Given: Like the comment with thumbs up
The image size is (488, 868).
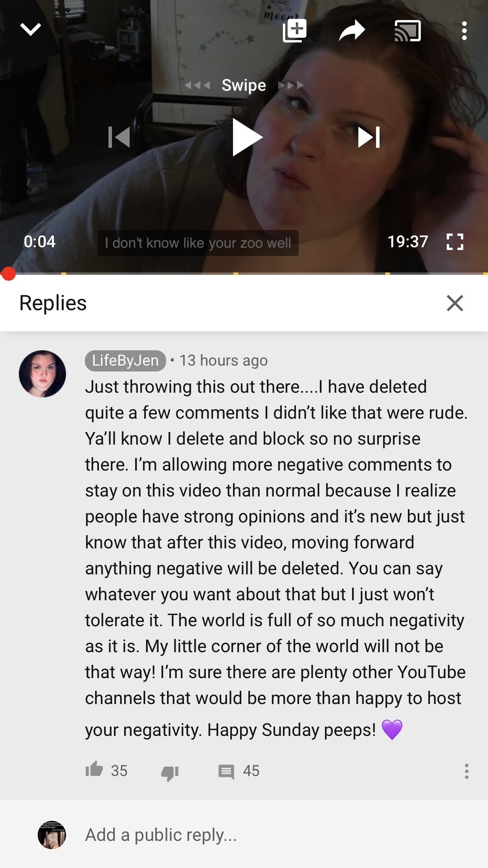Looking at the screenshot, I should point(94,769).
